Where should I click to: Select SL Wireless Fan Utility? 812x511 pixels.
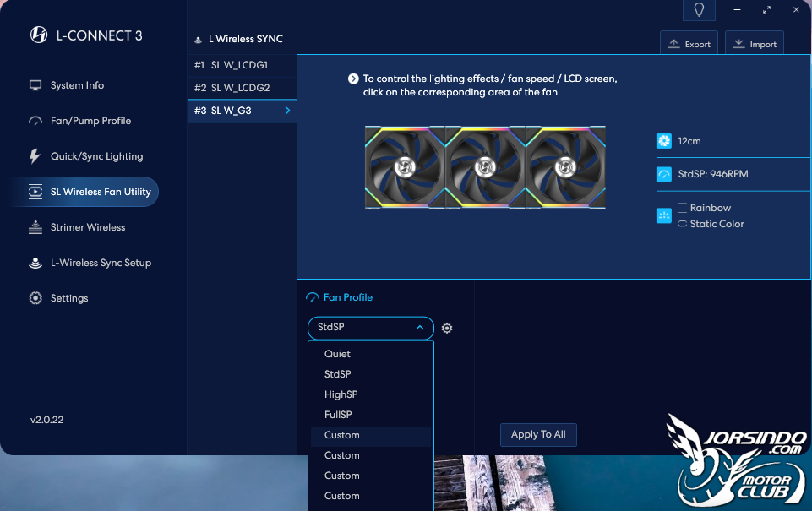[101, 192]
